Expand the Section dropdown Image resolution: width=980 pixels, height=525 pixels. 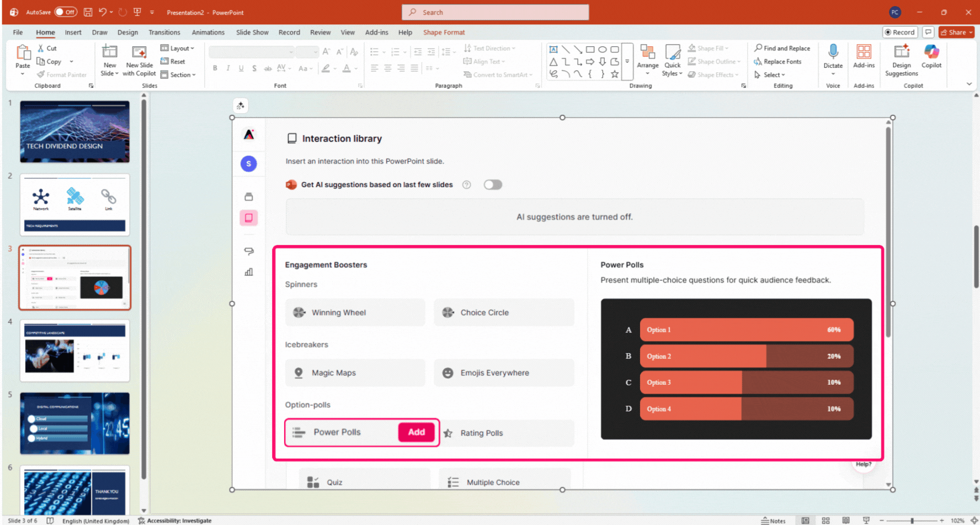(178, 75)
